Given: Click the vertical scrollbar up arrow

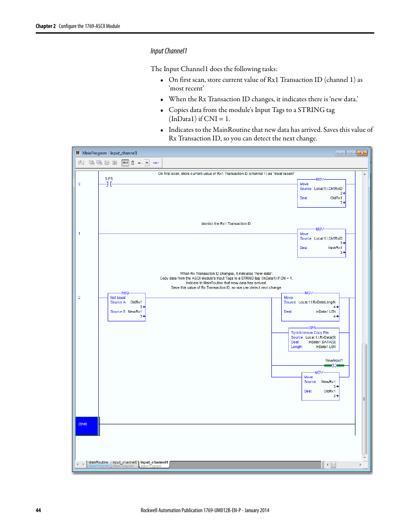Looking at the screenshot, I should [x=364, y=174].
